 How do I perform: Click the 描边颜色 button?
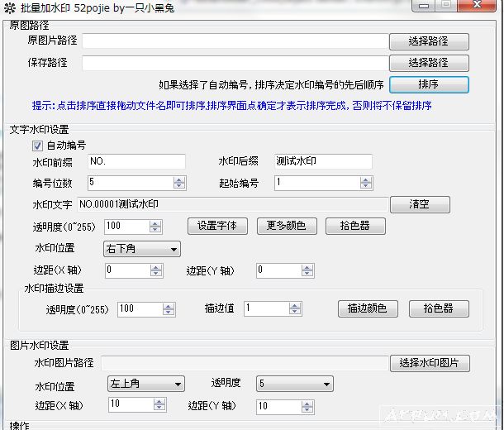pyautogui.click(x=368, y=308)
